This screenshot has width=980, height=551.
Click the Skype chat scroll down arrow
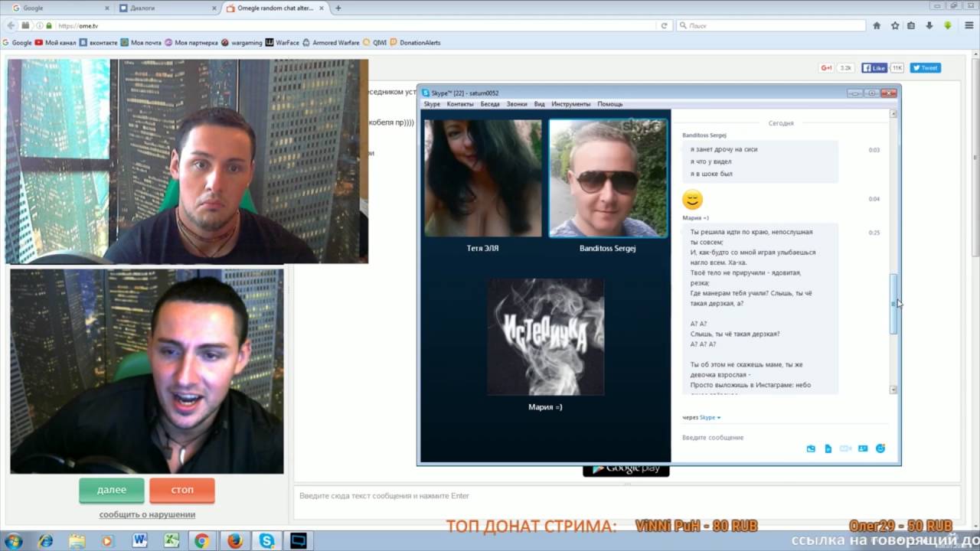893,390
